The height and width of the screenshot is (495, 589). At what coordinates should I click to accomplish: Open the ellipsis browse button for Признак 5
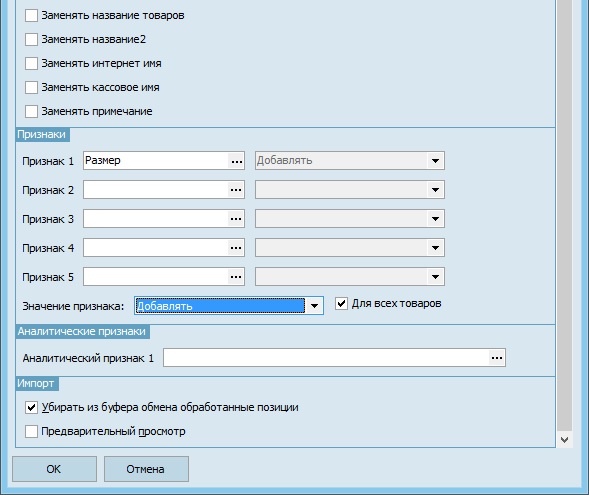pos(236,277)
